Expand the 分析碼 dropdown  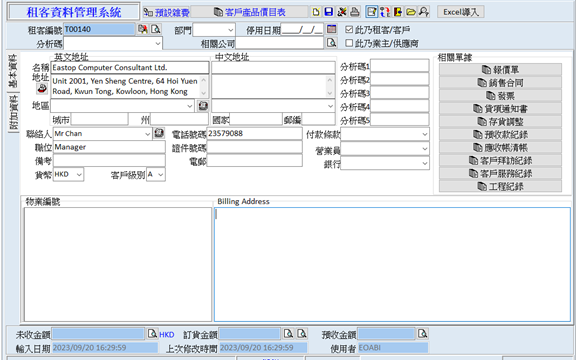click(x=158, y=43)
